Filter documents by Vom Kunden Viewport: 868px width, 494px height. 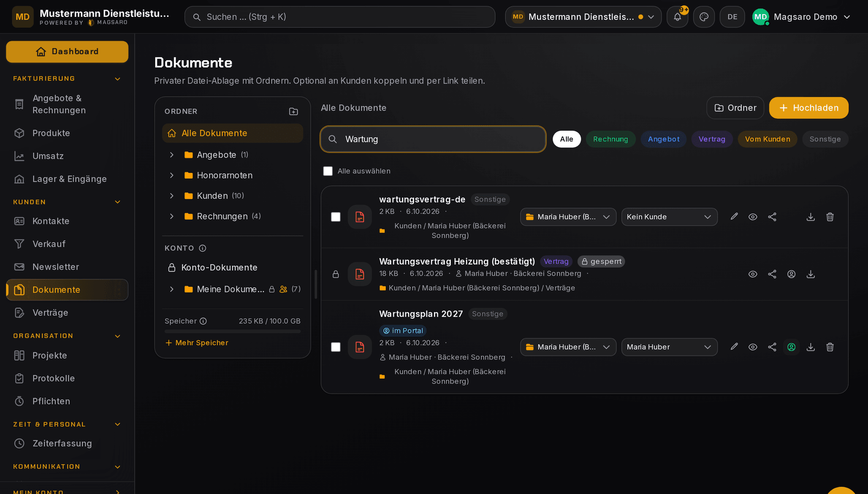point(767,139)
